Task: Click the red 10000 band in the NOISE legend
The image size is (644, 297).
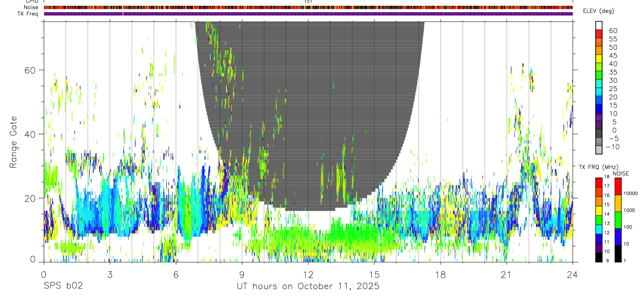Action: coord(617,186)
